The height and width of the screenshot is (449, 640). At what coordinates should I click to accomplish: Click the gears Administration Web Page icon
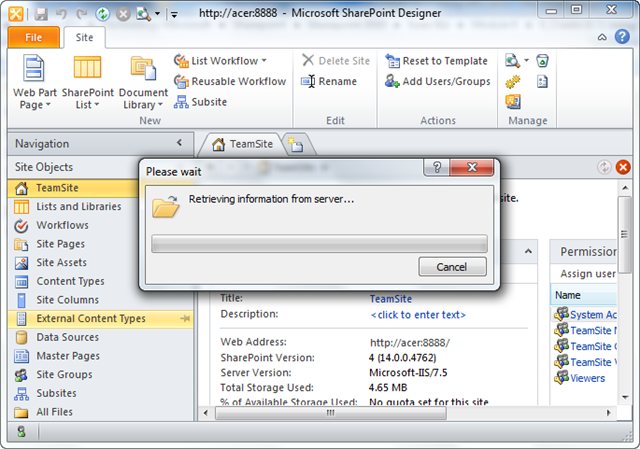tap(513, 82)
